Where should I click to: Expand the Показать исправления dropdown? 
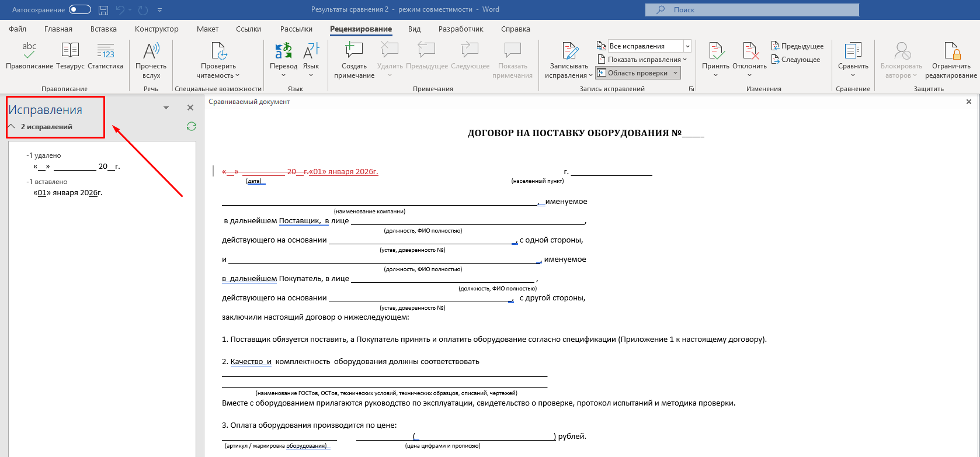point(642,60)
